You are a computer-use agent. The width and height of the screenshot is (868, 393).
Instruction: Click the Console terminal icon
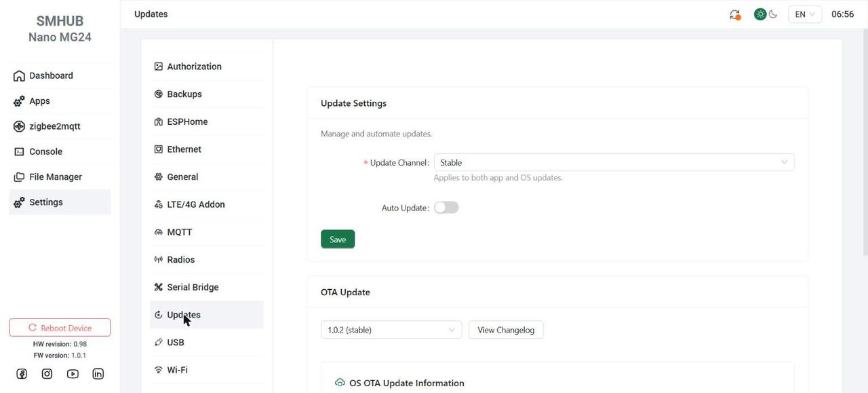click(x=19, y=152)
